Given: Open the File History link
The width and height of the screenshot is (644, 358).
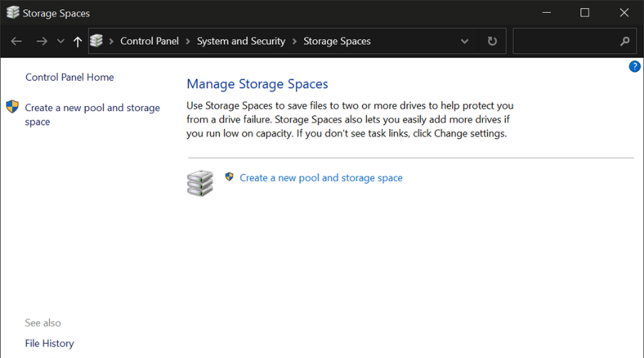Looking at the screenshot, I should (x=49, y=343).
